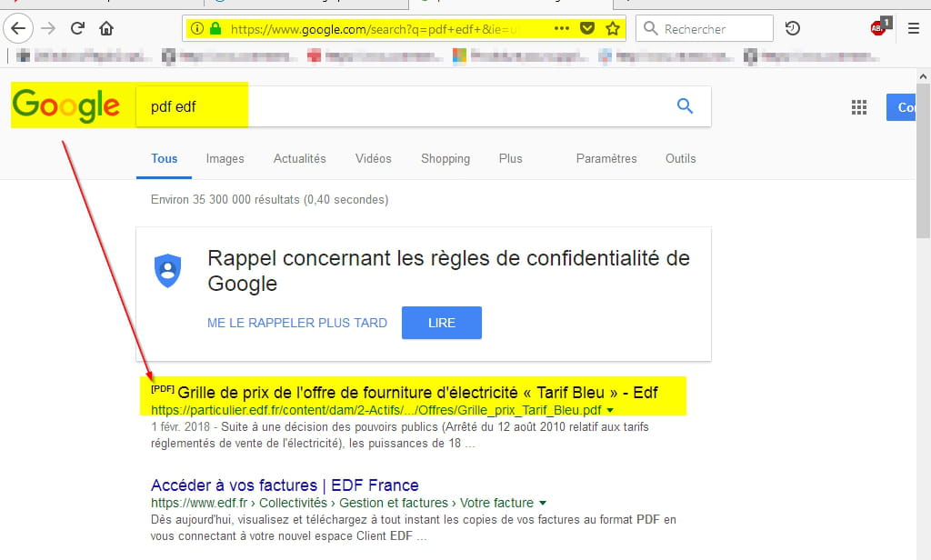Open Firefox hamburger menu
Screen dimensions: 931x560
[x=913, y=28]
